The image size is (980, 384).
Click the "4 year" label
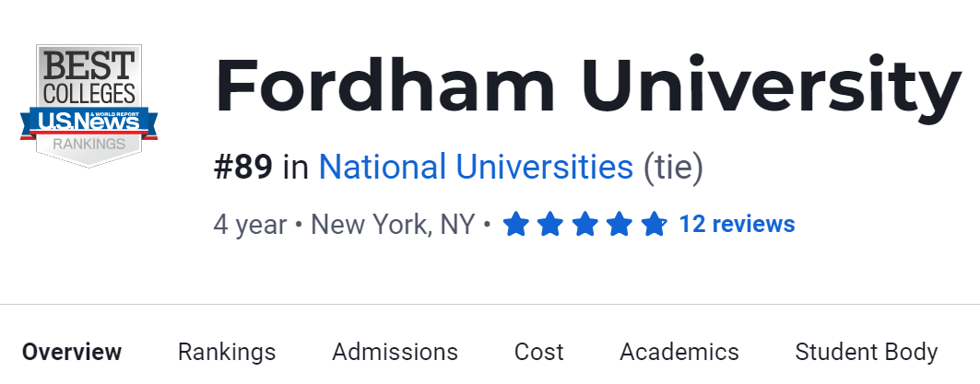250,224
